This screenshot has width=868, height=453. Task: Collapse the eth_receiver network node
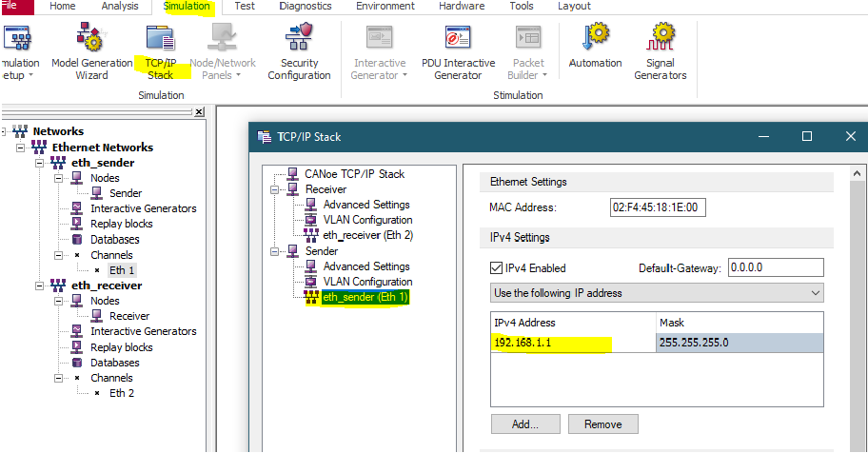[39, 286]
